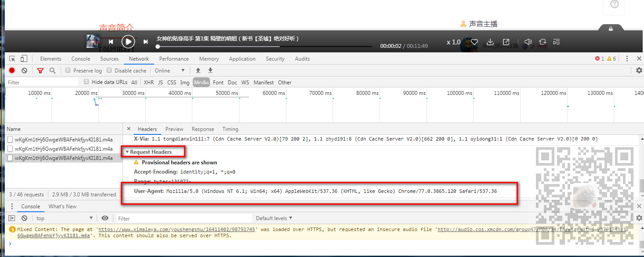Export HAR with the download arrow
The height and width of the screenshot is (257, 644).
[210, 70]
